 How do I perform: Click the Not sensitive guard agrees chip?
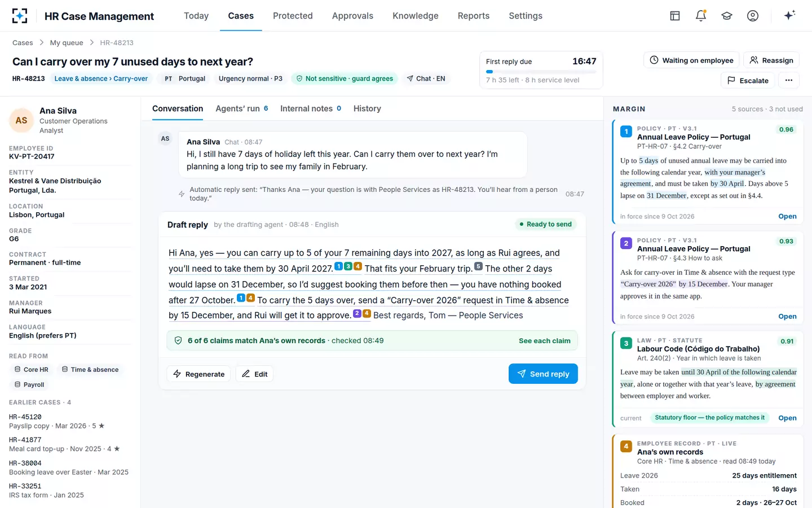click(345, 78)
